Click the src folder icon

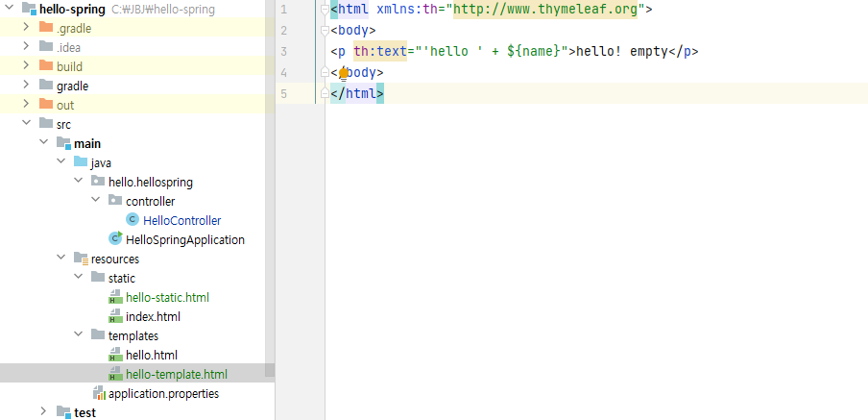click(46, 124)
